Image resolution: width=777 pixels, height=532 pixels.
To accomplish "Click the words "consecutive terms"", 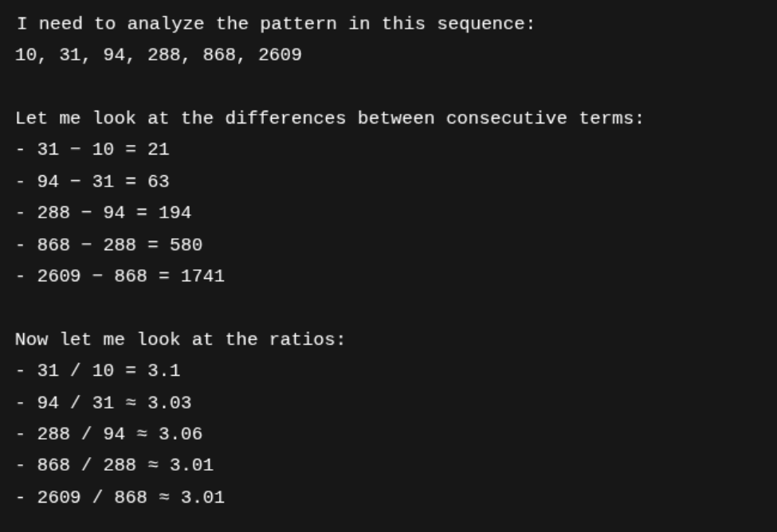I will point(544,119).
